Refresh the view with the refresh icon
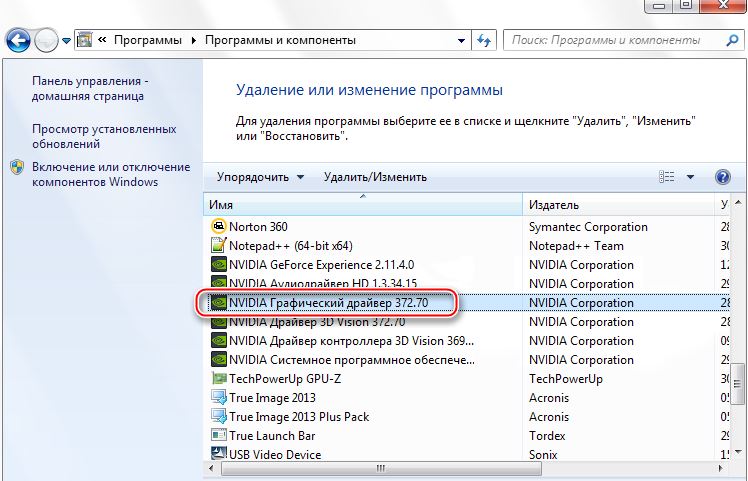The height and width of the screenshot is (481, 748). [484, 41]
